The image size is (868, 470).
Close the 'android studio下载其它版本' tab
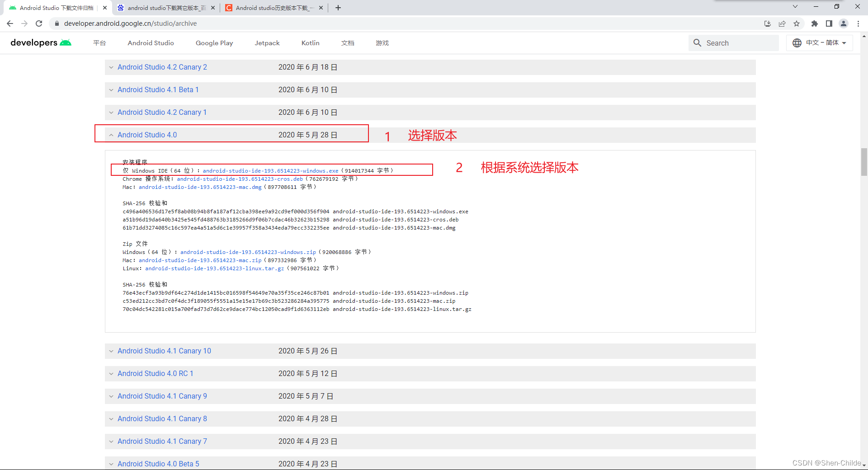213,8
